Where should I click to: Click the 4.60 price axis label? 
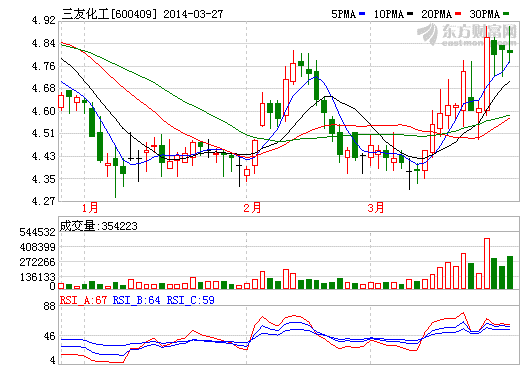tap(43, 111)
